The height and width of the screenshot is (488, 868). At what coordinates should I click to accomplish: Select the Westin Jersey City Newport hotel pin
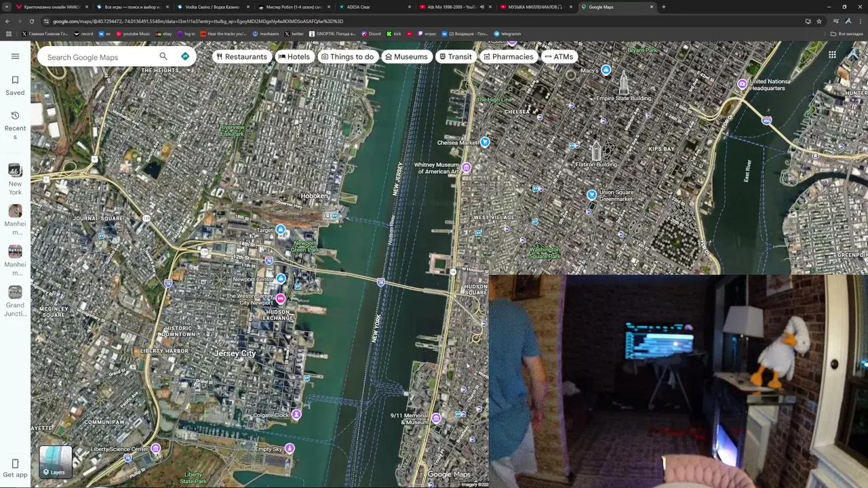click(280, 299)
